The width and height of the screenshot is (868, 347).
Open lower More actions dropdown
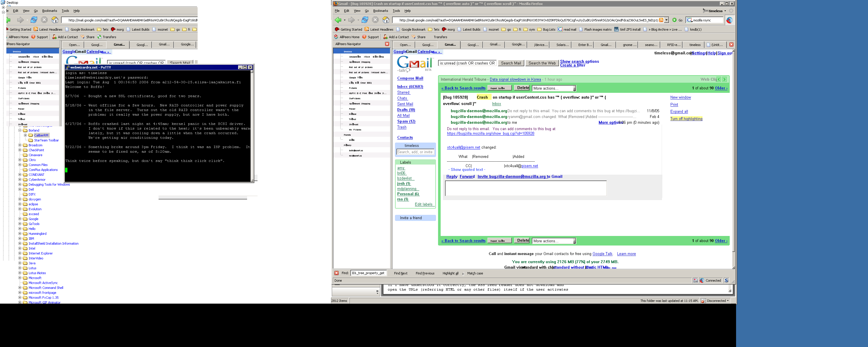click(x=554, y=241)
